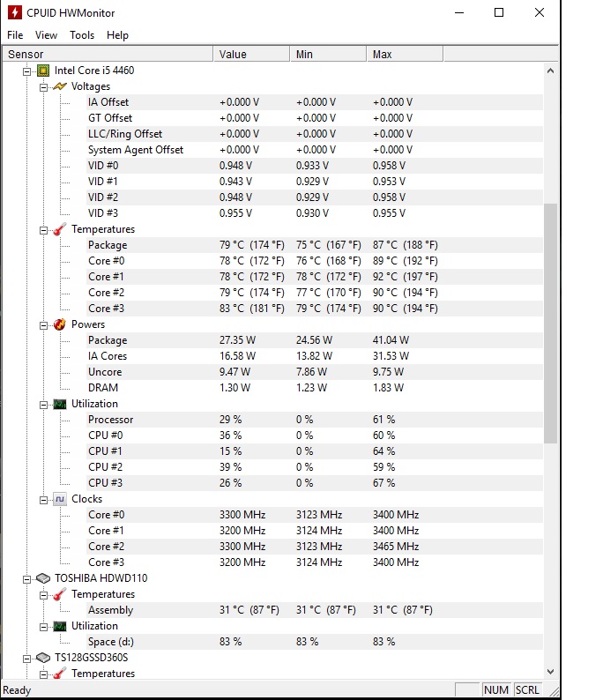Click the Voltages lightning bolt icon
Image resolution: width=603 pixels, height=700 pixels.
(x=60, y=86)
